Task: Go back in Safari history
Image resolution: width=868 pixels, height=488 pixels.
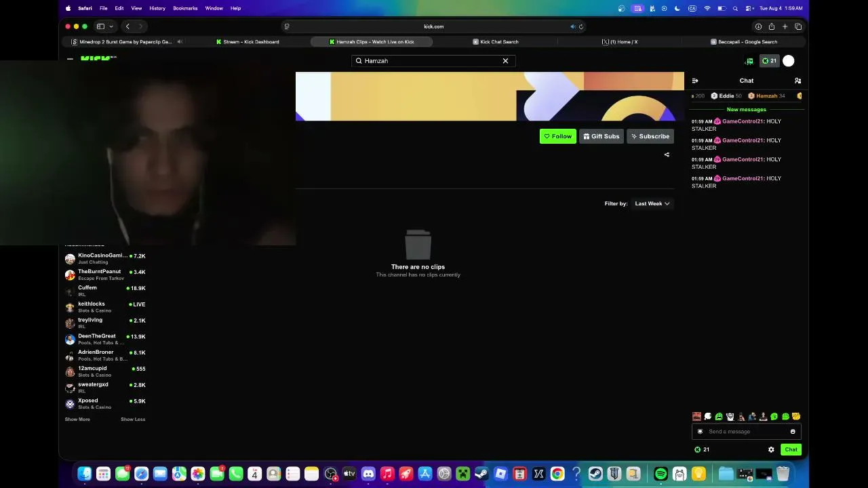Action: [x=127, y=26]
